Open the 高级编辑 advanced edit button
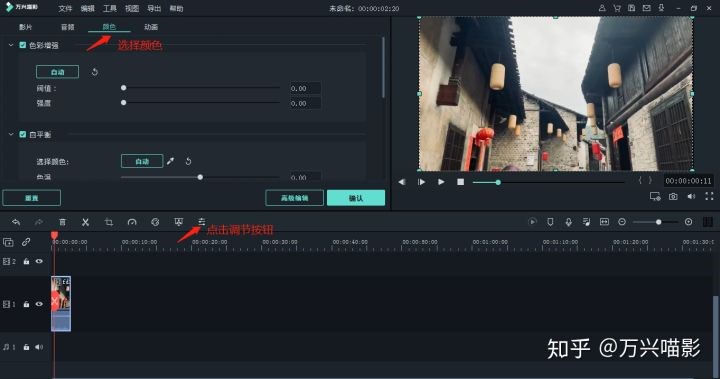 click(x=294, y=198)
